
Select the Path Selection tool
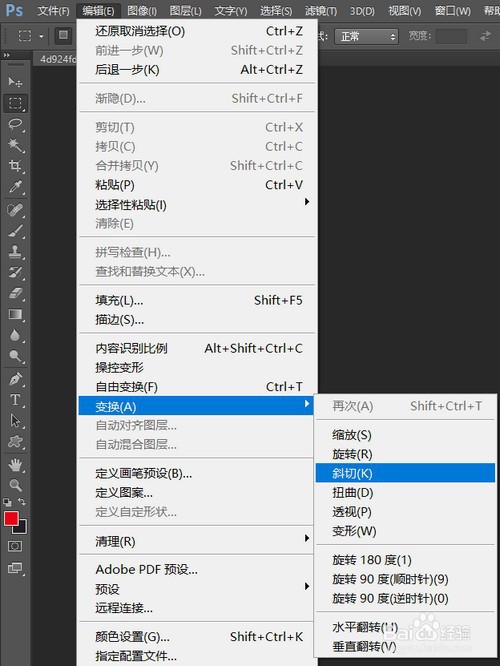15,420
